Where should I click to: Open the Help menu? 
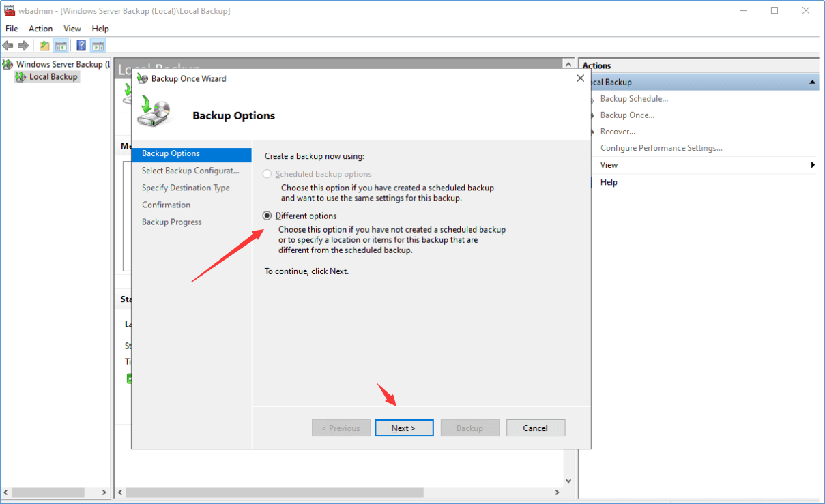point(100,29)
